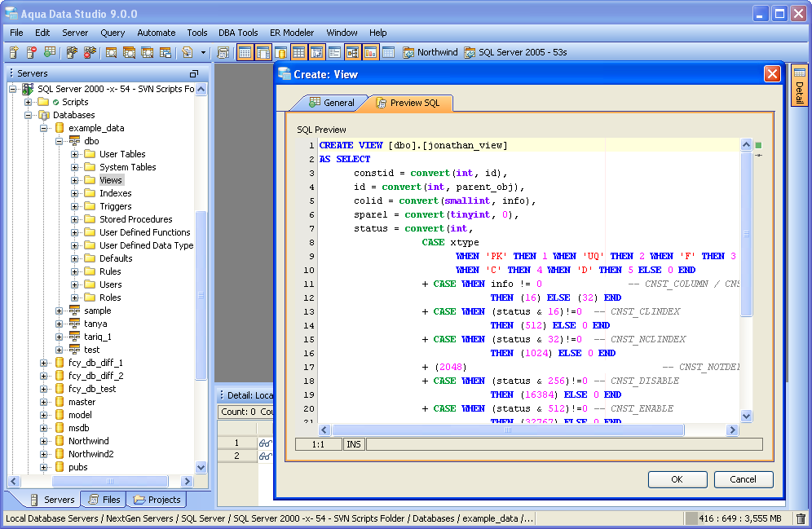Click the Projects tab at the bottom left
Image resolution: width=812 pixels, height=529 pixels.
pyautogui.click(x=157, y=500)
